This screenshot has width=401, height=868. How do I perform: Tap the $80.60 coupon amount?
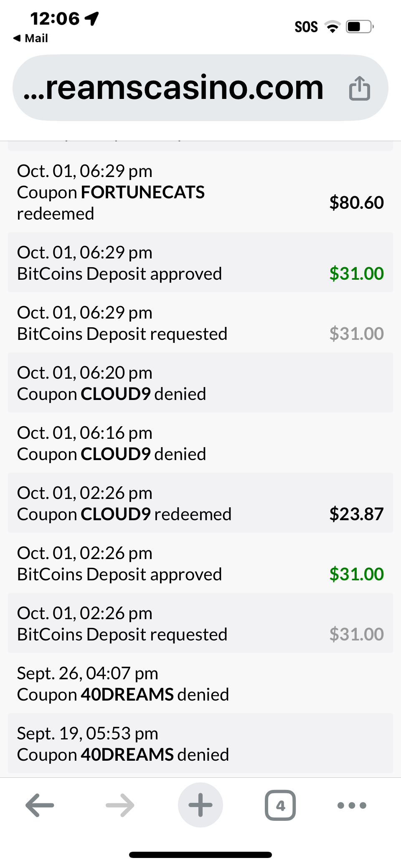356,202
